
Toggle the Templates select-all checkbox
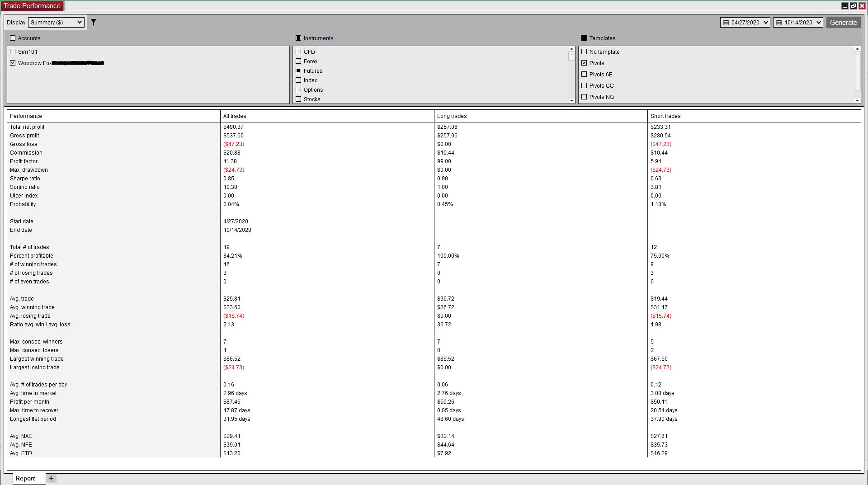click(584, 38)
